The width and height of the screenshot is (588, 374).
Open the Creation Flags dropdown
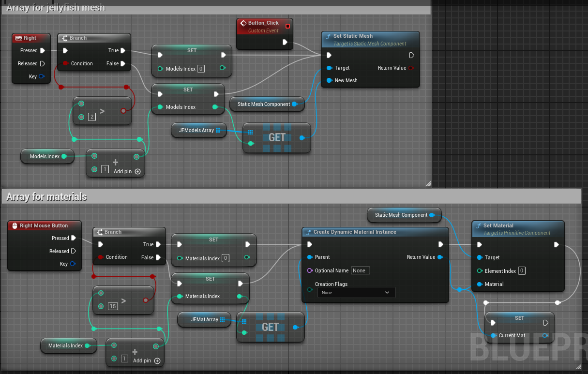pos(356,293)
